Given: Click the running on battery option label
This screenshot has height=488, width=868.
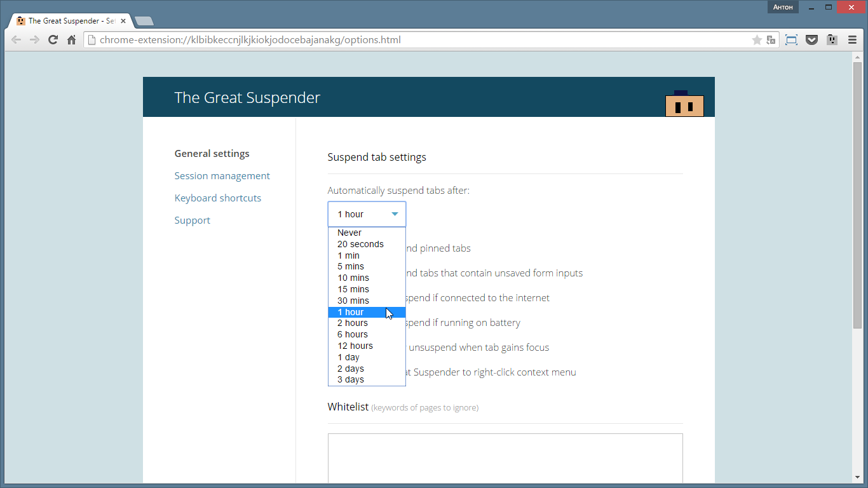Looking at the screenshot, I should click(463, 323).
